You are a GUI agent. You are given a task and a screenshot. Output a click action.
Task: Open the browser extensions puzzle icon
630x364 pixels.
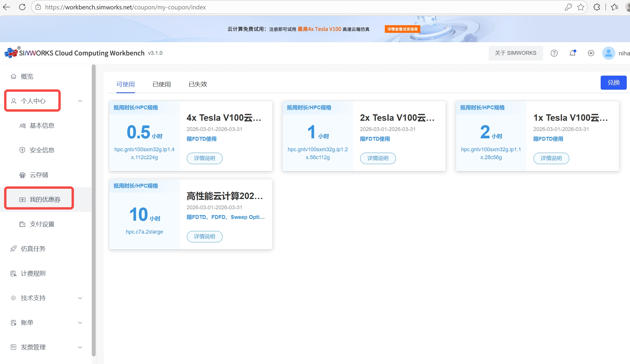(x=597, y=7)
